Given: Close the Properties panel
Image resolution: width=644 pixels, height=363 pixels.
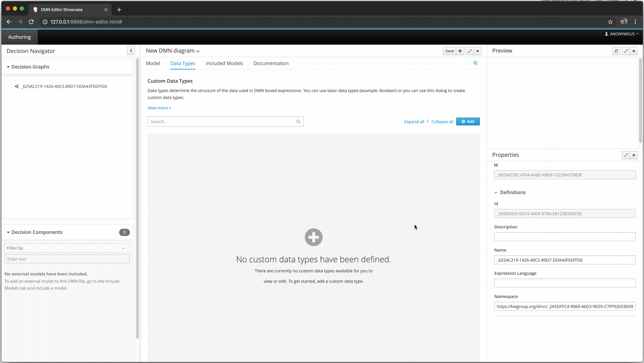Looking at the screenshot, I should coord(634,155).
